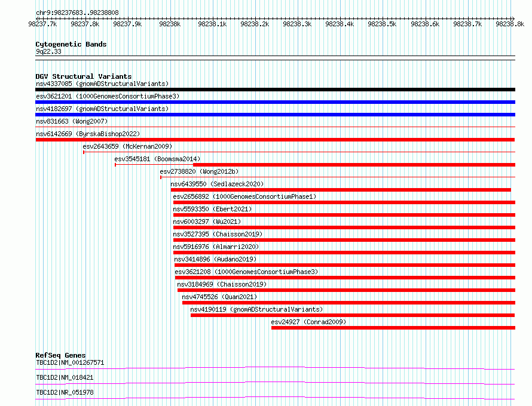Click the 98238.2k ruler tick label
The height and width of the screenshot is (406, 532).
[255, 24]
